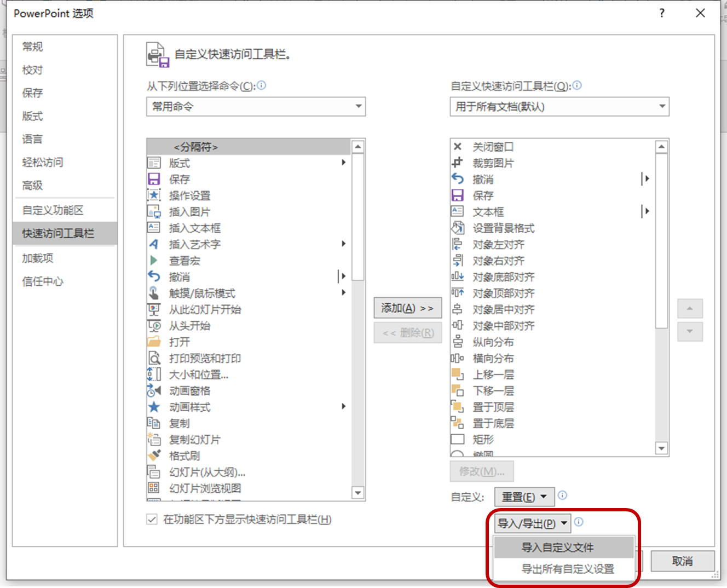Click the 插入图片 icon in commands list

[x=154, y=212]
